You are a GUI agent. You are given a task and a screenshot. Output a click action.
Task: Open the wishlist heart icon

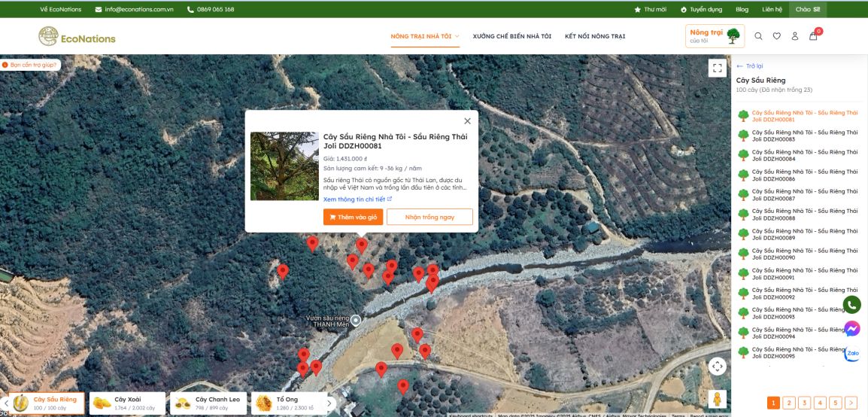click(x=776, y=36)
